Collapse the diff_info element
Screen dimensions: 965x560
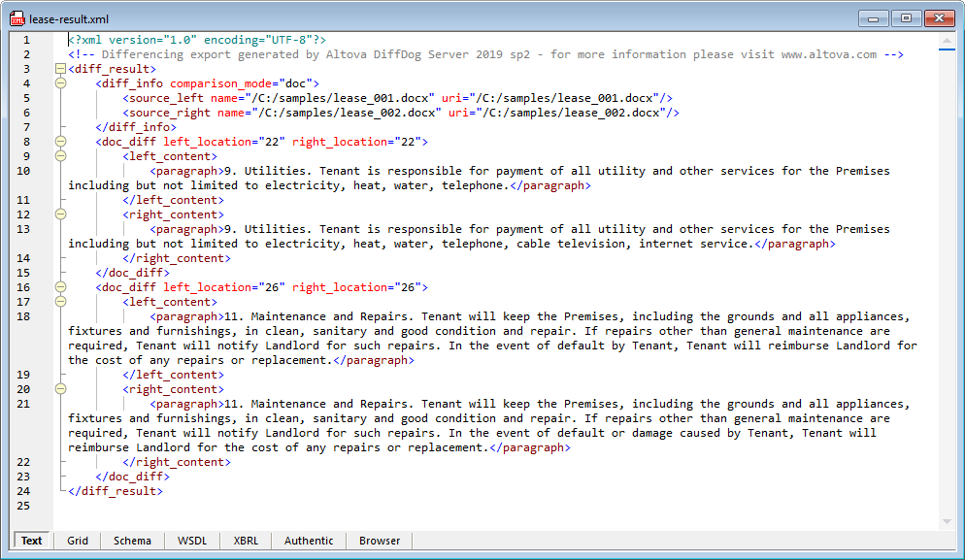(x=60, y=82)
